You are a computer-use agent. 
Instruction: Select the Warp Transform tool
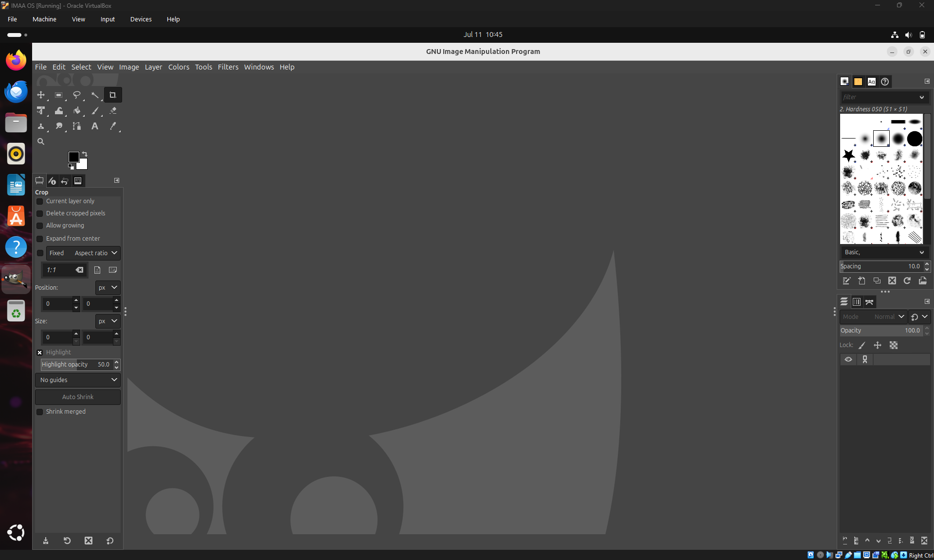pos(59,111)
